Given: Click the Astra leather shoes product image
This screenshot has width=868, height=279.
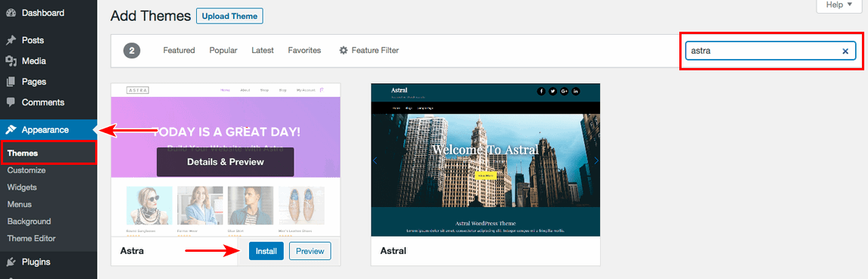Looking at the screenshot, I should coord(302,205).
